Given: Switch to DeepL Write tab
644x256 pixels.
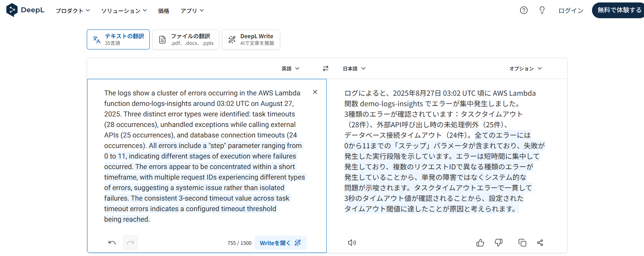Looking at the screenshot, I should (x=251, y=39).
